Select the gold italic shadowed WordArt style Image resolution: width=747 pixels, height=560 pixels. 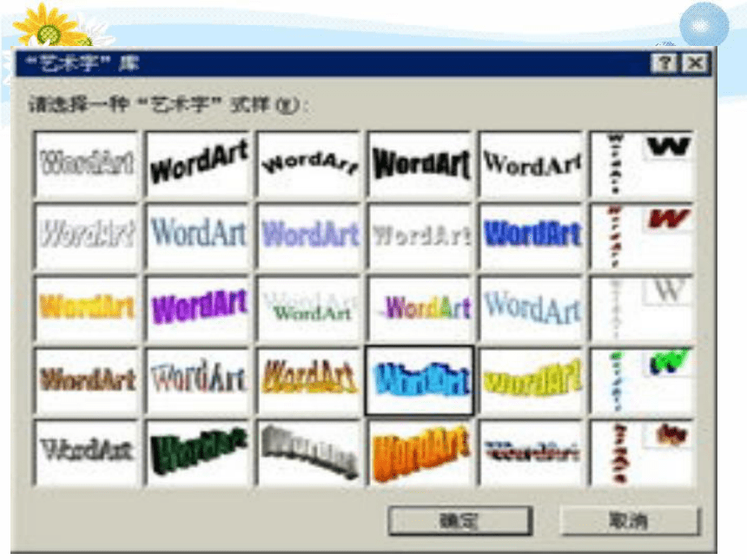click(x=309, y=380)
